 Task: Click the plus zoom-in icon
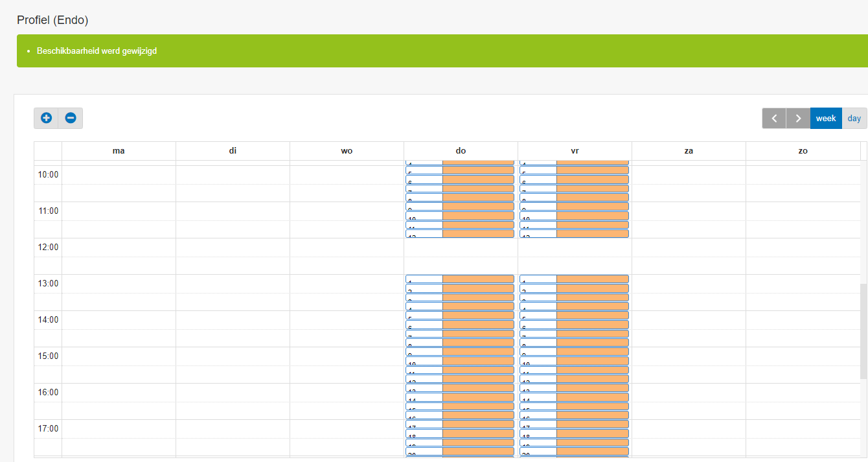pos(46,118)
